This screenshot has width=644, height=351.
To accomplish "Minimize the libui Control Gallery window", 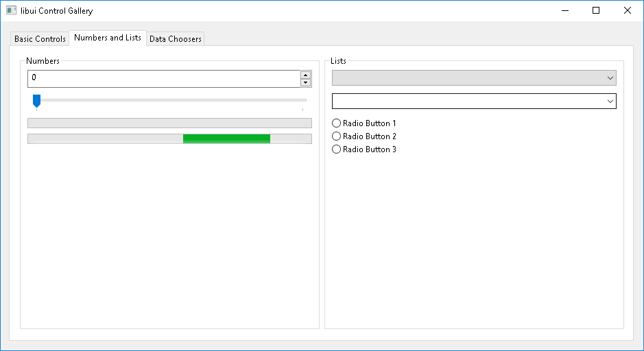I will [x=565, y=11].
